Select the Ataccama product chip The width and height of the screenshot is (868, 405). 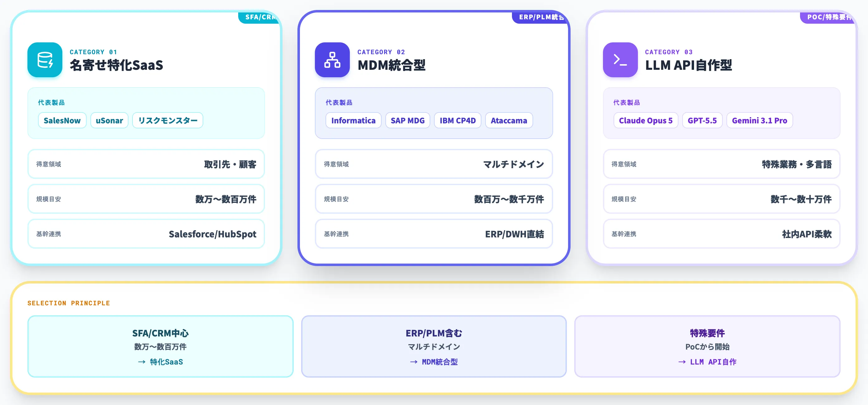coord(509,121)
